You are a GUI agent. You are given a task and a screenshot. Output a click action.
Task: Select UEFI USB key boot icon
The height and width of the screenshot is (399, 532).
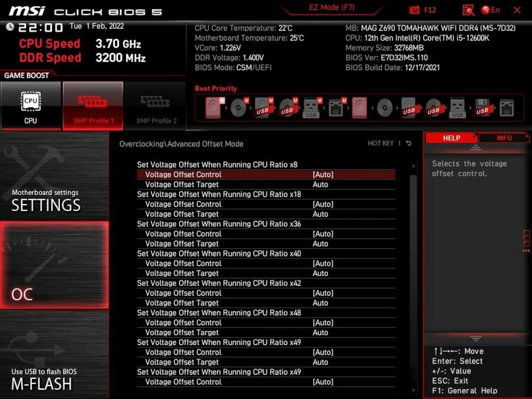point(312,108)
